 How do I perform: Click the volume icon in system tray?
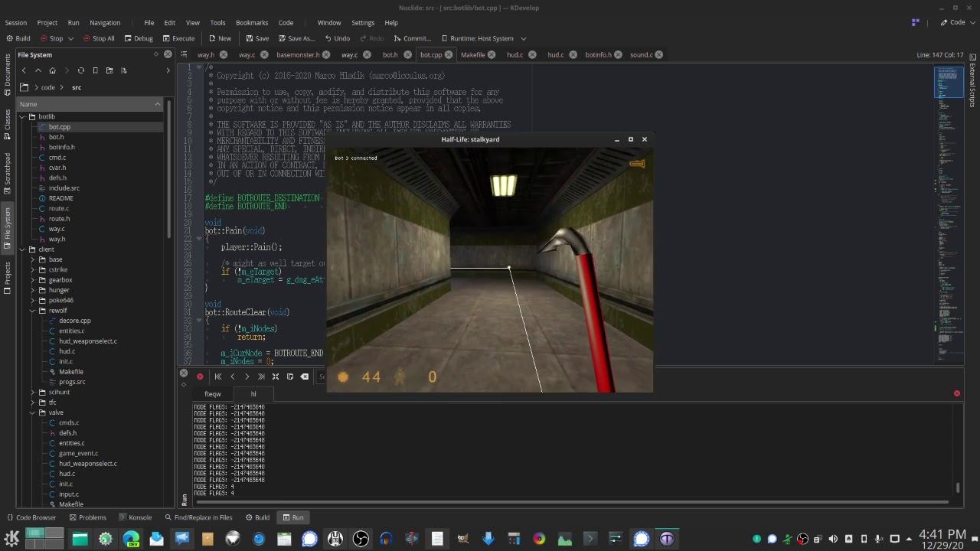pyautogui.click(x=833, y=539)
